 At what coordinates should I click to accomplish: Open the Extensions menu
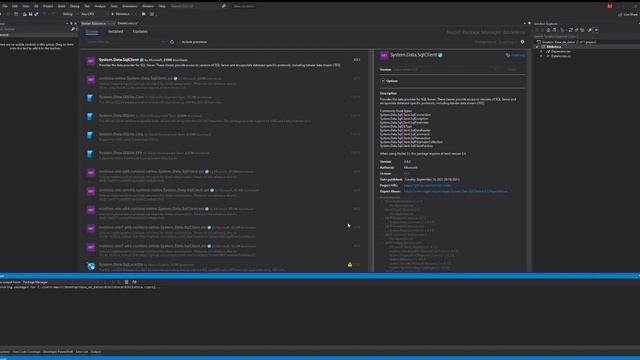pos(130,6)
